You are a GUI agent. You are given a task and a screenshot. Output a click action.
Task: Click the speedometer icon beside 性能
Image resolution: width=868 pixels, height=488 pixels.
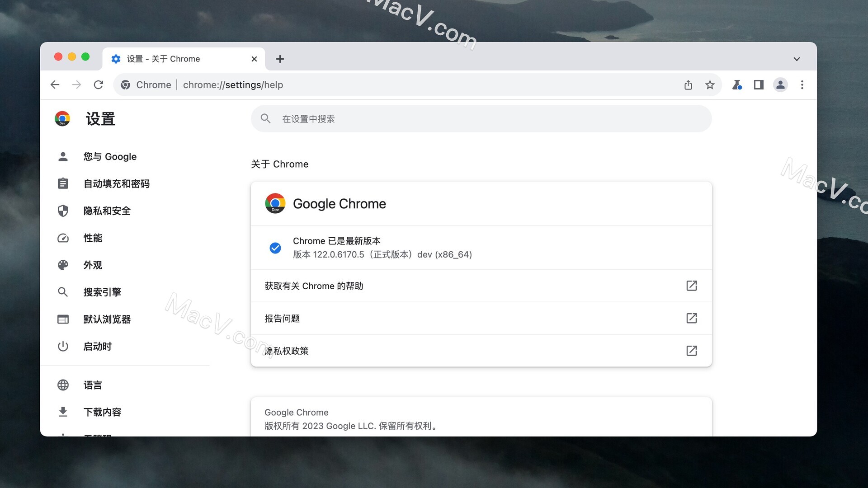(x=63, y=238)
